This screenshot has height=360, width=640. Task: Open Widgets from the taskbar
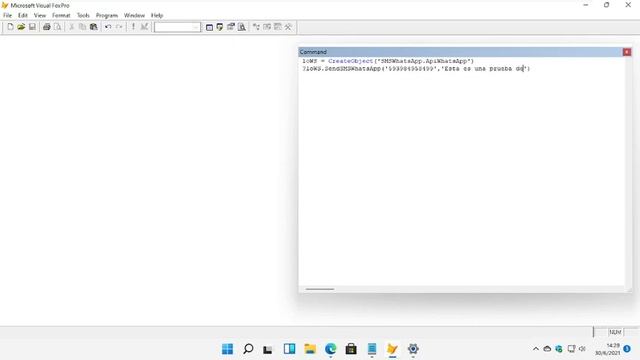[289, 349]
